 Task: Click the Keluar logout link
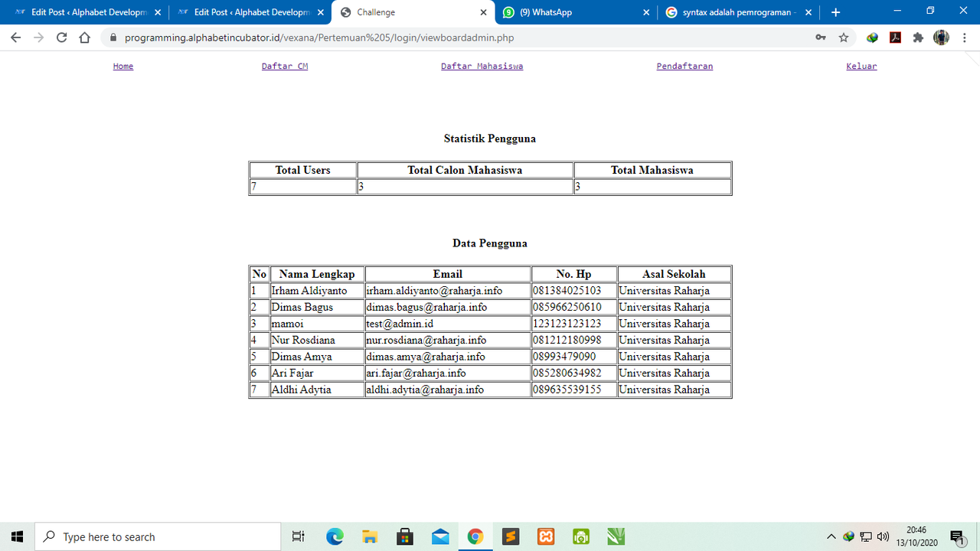[861, 66]
